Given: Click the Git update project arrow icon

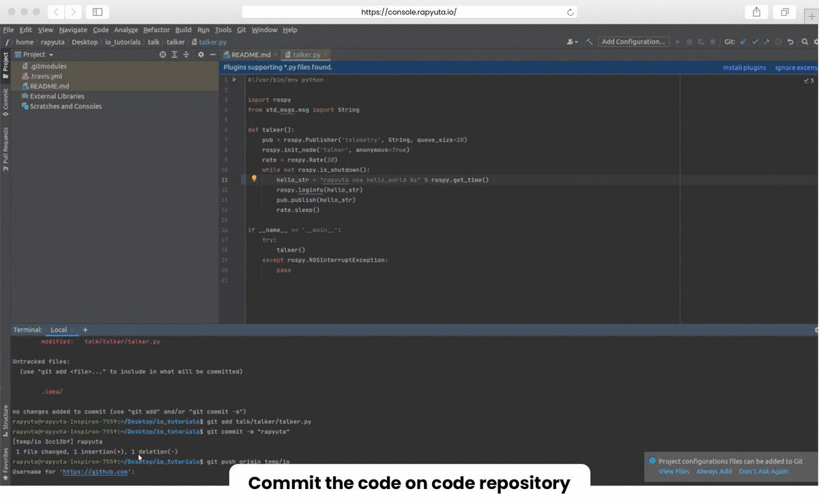Looking at the screenshot, I should point(743,42).
